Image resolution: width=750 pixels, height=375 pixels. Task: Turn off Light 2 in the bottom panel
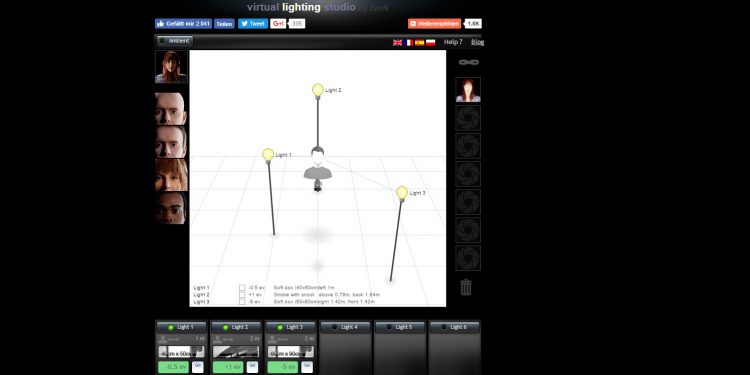pyautogui.click(x=236, y=327)
